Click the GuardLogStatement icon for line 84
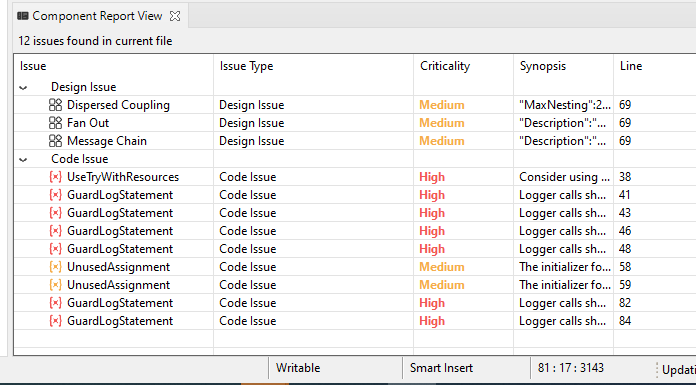The height and width of the screenshot is (385, 696). [55, 321]
